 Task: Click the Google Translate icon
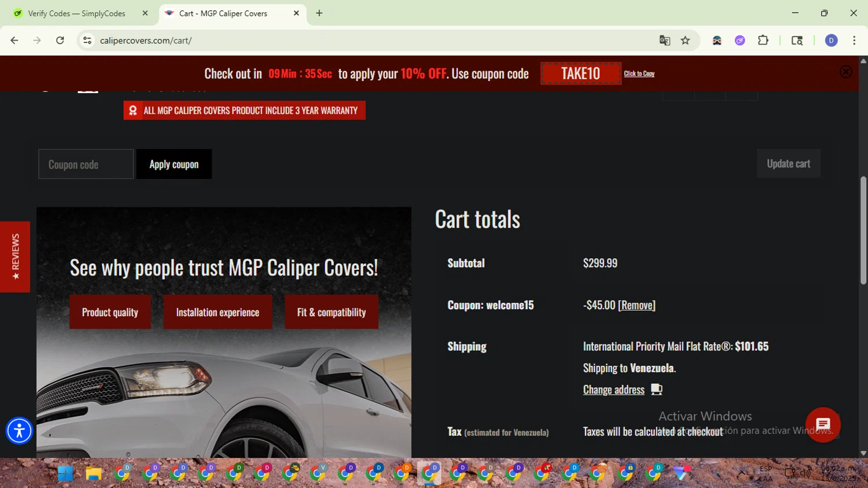[x=664, y=41]
